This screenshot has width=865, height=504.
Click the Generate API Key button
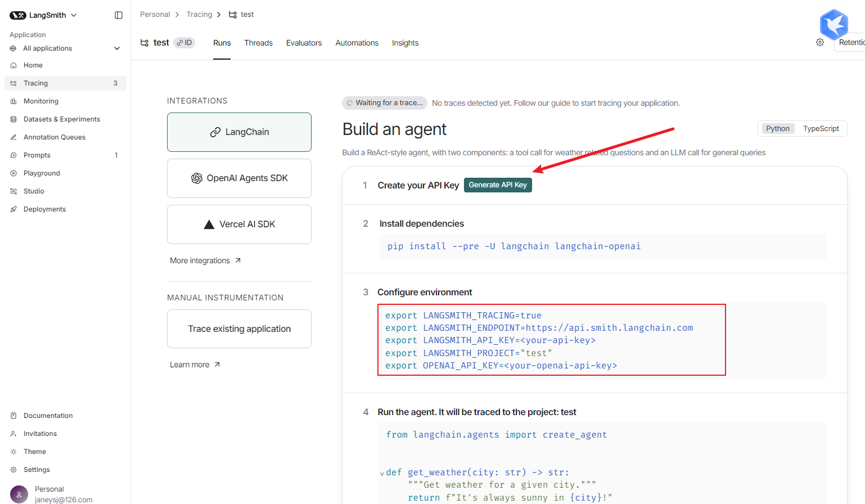click(498, 185)
